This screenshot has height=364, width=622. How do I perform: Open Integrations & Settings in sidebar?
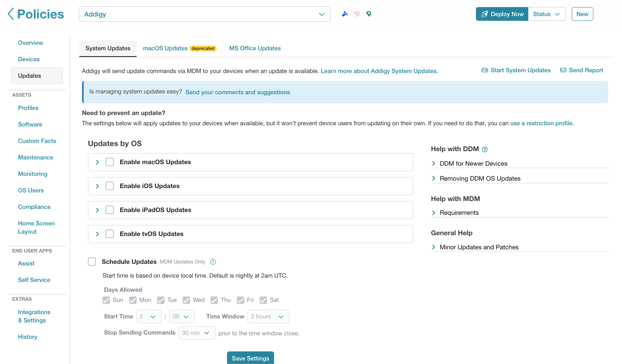(34, 316)
